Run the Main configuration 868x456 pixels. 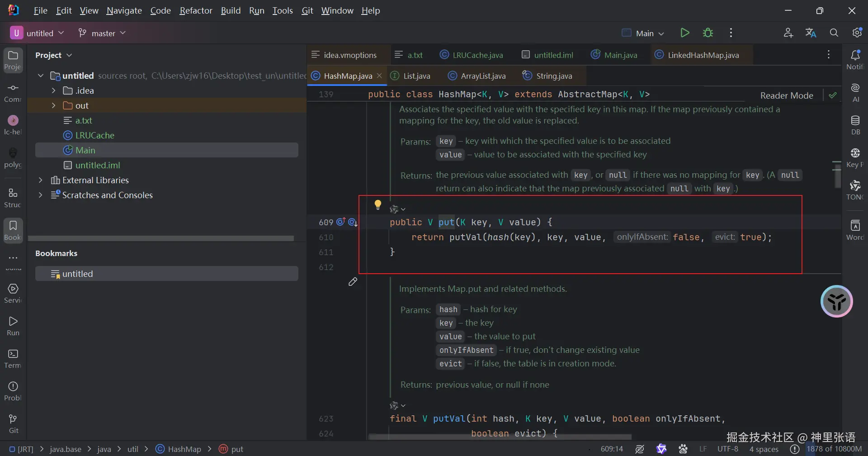coord(684,33)
